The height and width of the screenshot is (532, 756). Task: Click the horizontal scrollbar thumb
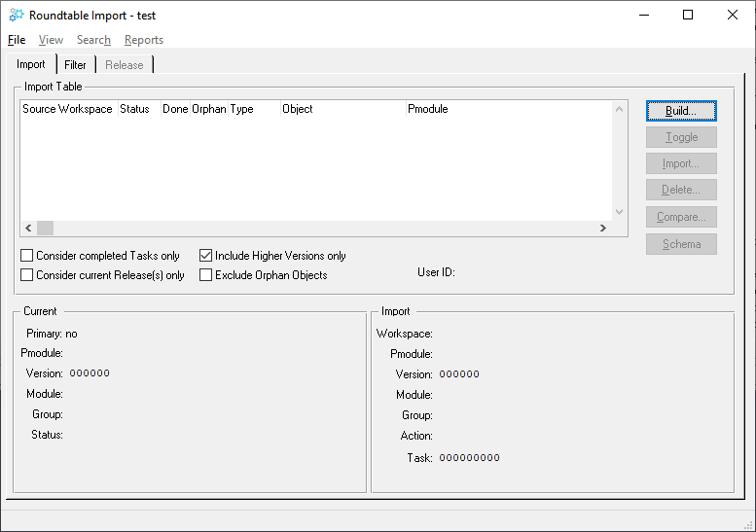[46, 228]
